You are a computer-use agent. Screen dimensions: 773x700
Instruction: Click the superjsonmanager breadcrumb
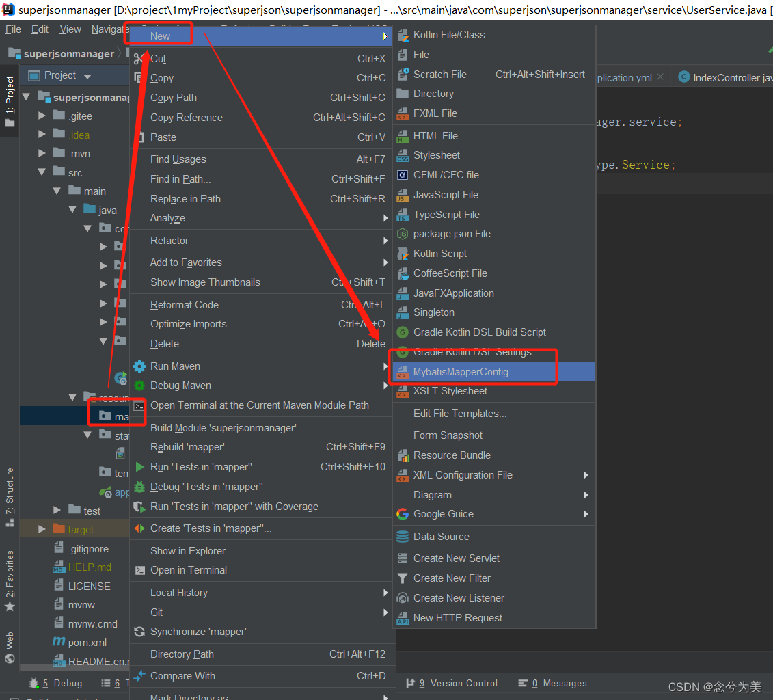coord(62,54)
